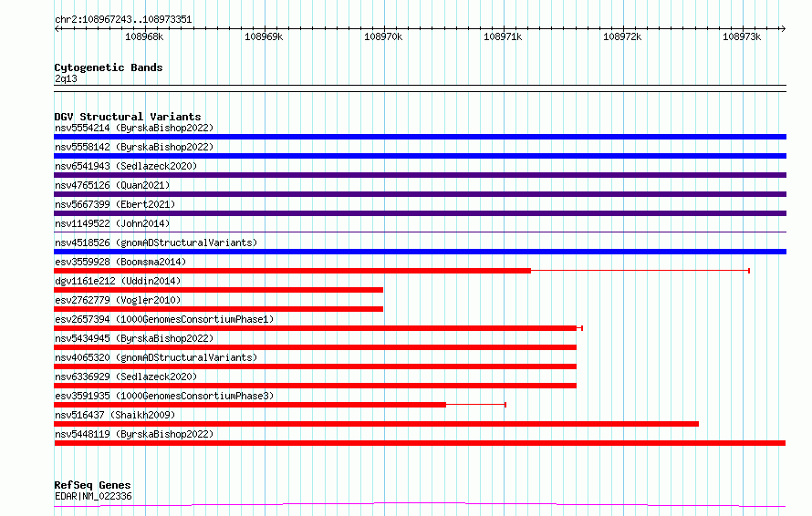Click esv3591935 (1000GenomesConsortiumPhase3) label
Image resolution: width=812 pixels, height=516 pixels.
(164, 396)
